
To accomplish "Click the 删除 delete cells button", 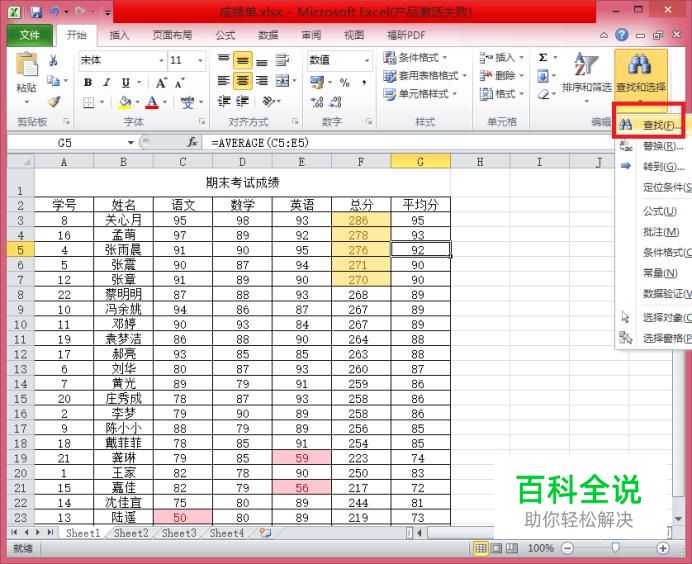I will pyautogui.click(x=502, y=76).
